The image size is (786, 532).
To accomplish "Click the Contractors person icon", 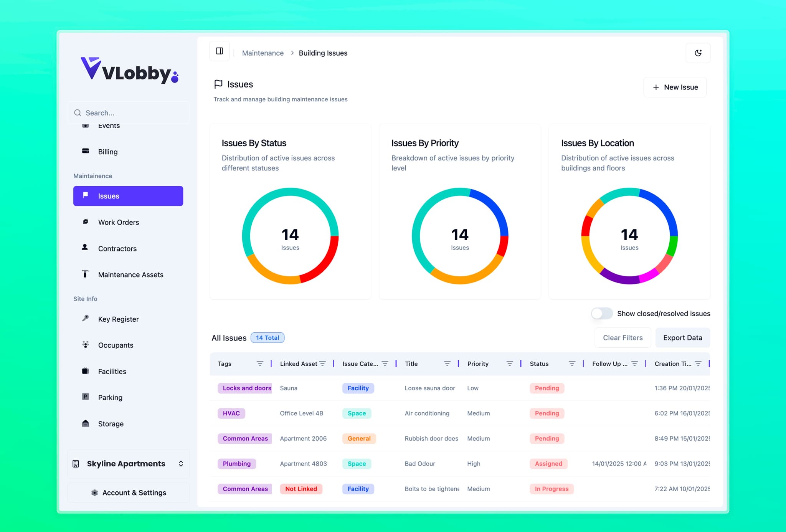I will pyautogui.click(x=85, y=248).
